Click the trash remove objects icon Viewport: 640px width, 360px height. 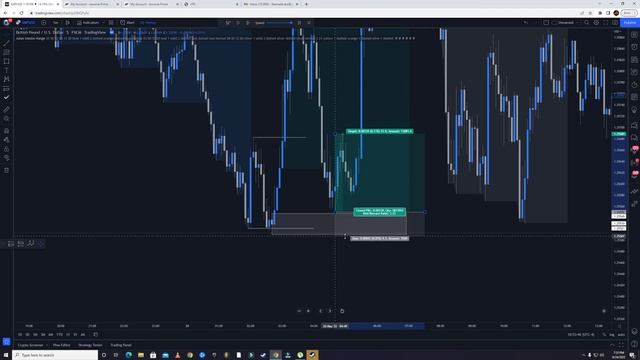(x=6, y=170)
